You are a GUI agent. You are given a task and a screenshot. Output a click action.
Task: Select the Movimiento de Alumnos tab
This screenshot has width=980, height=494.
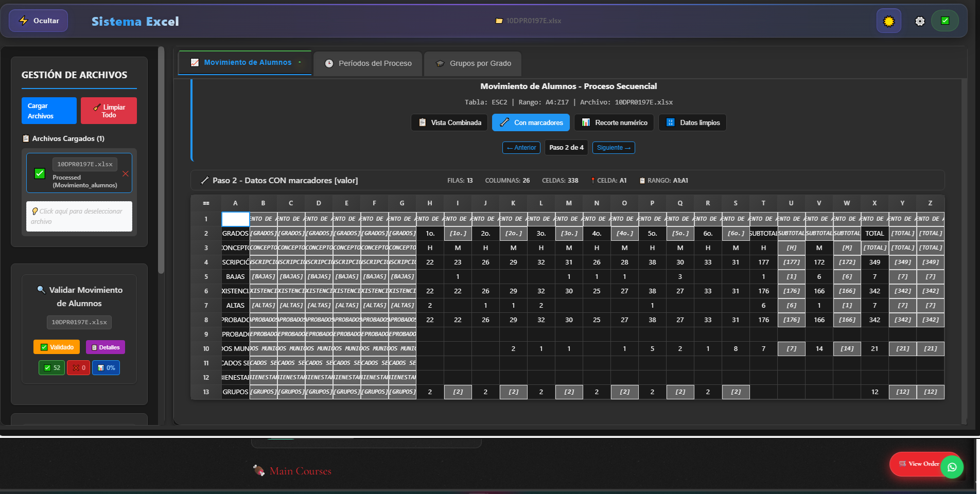(244, 63)
